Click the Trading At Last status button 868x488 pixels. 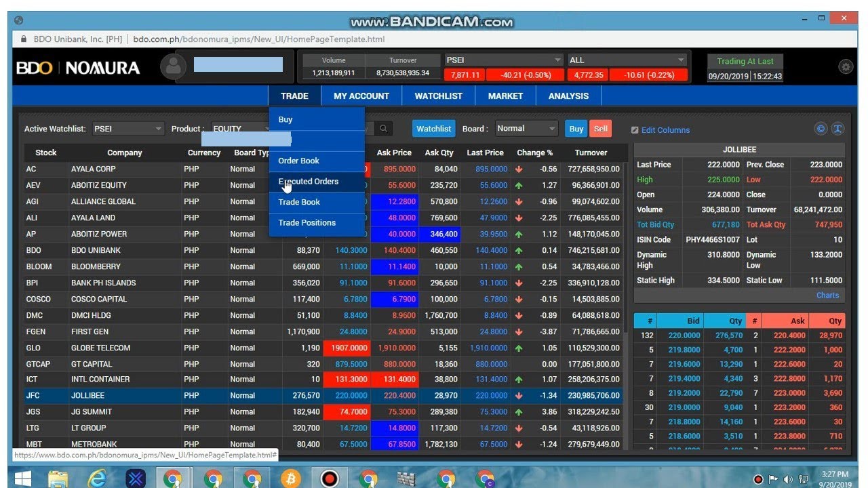tap(745, 61)
